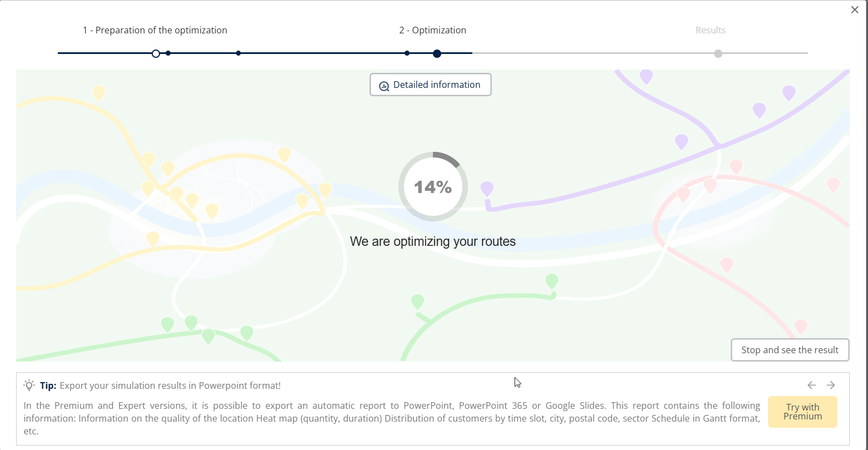The height and width of the screenshot is (450, 868).
Task: Click the "We are optimizing your routes" message
Action: (433, 241)
